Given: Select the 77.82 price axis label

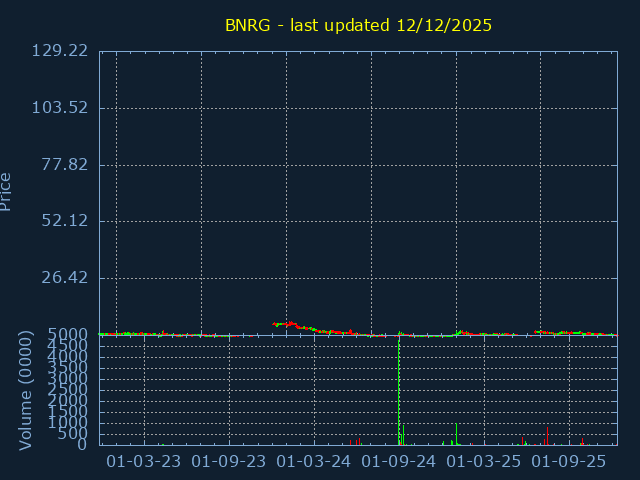Looking at the screenshot, I should click(x=65, y=165).
